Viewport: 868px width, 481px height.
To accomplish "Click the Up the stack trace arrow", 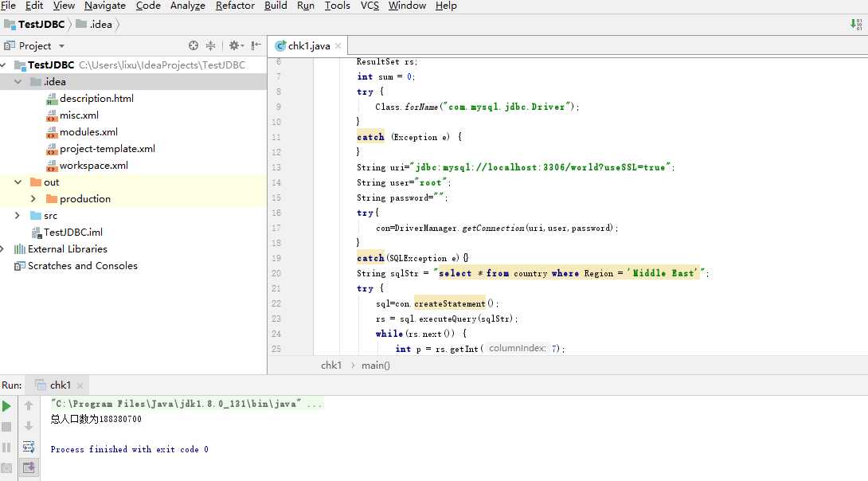I will pyautogui.click(x=29, y=405).
